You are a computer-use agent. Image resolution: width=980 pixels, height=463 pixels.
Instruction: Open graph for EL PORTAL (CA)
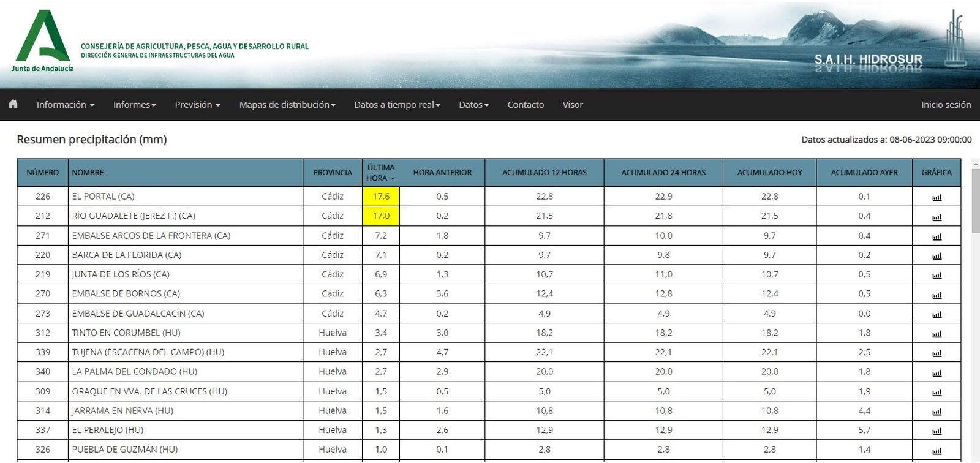(937, 197)
